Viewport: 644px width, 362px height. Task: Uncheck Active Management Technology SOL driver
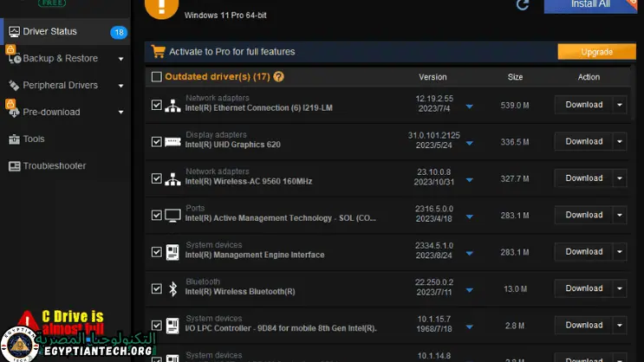tap(157, 215)
